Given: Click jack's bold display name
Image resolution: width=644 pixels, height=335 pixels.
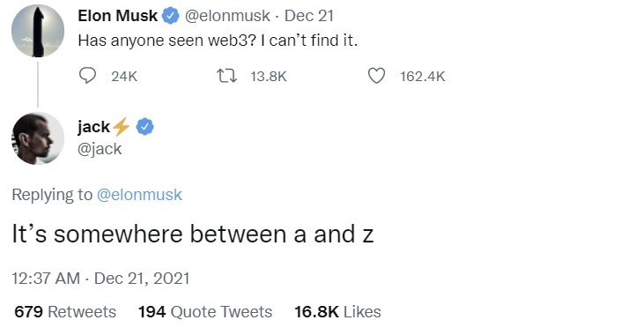Looking at the screenshot, I should [94, 127].
